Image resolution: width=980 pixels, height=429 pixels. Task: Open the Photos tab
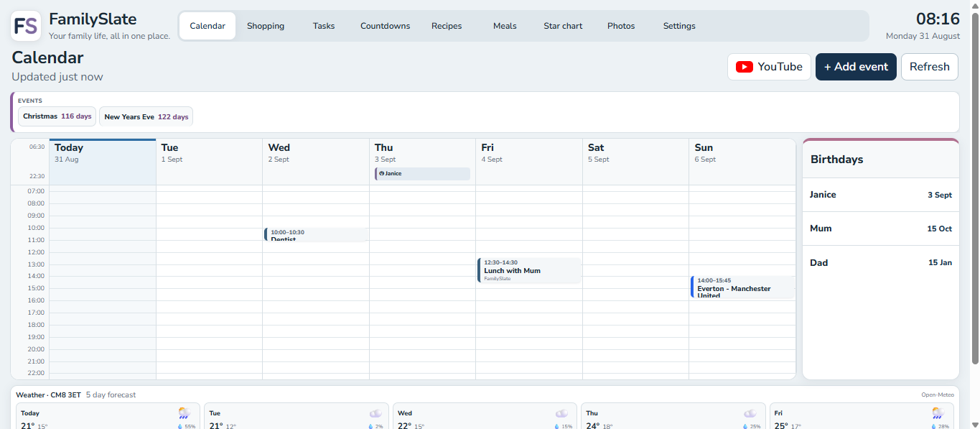(621, 26)
